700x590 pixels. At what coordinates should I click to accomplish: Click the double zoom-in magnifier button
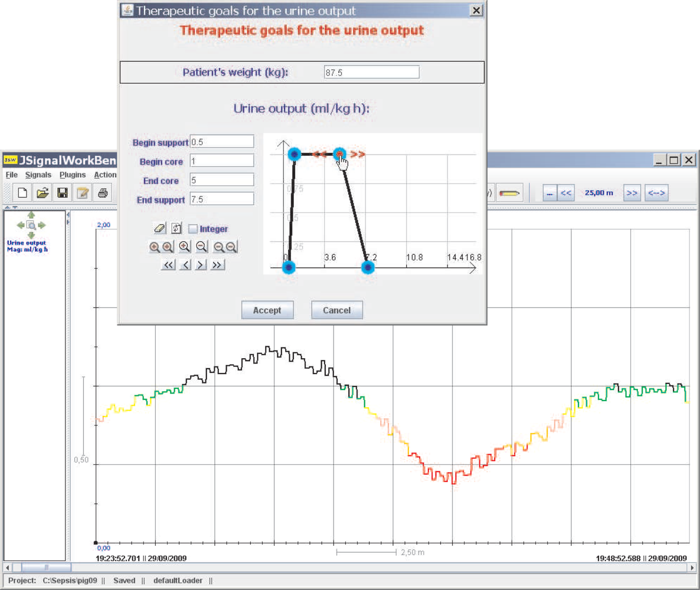(161, 247)
